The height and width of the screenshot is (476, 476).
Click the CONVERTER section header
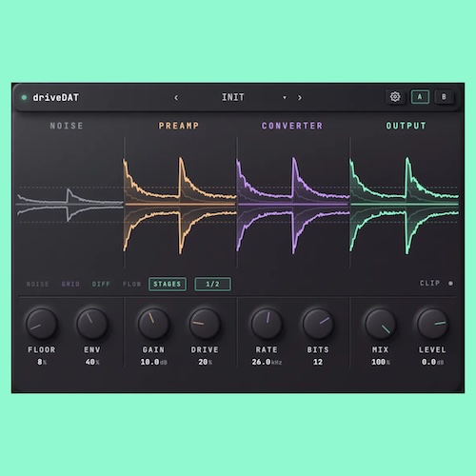tap(292, 126)
